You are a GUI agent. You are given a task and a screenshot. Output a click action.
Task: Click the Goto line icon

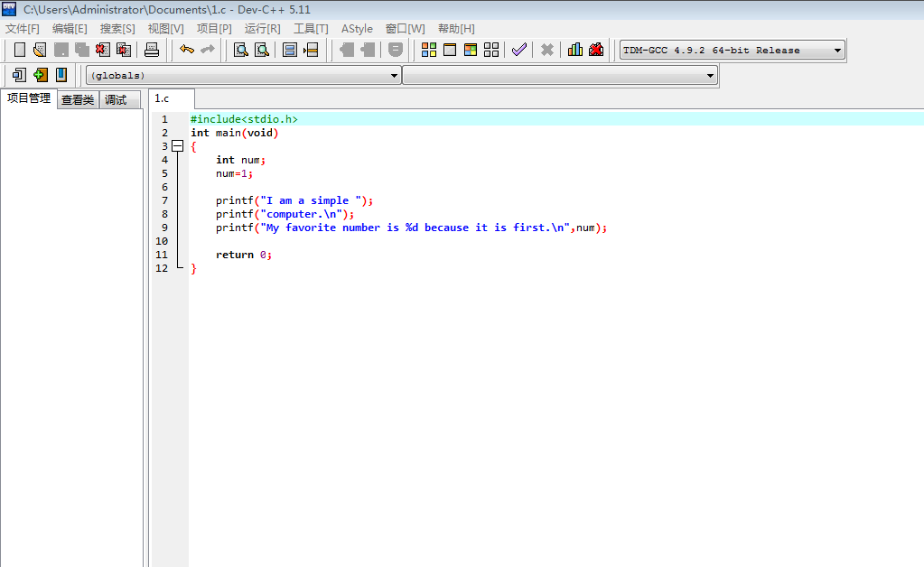(x=311, y=50)
